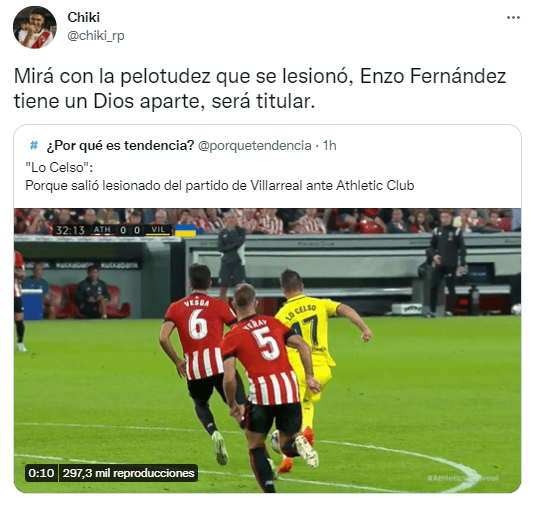Image resolution: width=535 pixels, height=508 pixels.
Task: Click the quoted tweet line about Villarreal and Athletic Club
Action: coord(219,186)
